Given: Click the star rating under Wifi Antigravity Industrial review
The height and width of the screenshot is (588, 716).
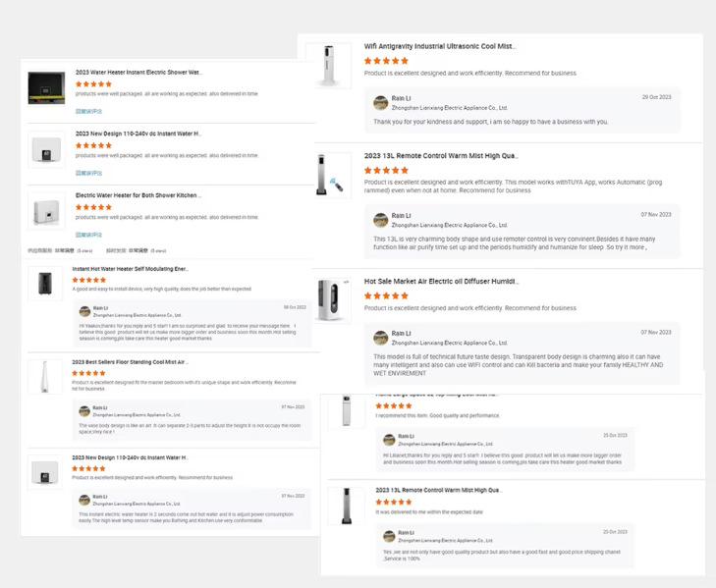Looking at the screenshot, I should point(386,61).
